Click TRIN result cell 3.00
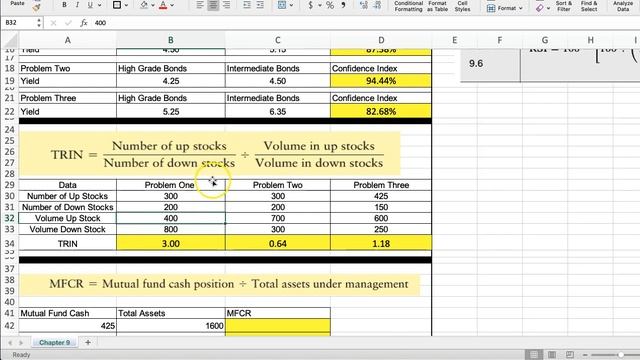 coord(171,243)
